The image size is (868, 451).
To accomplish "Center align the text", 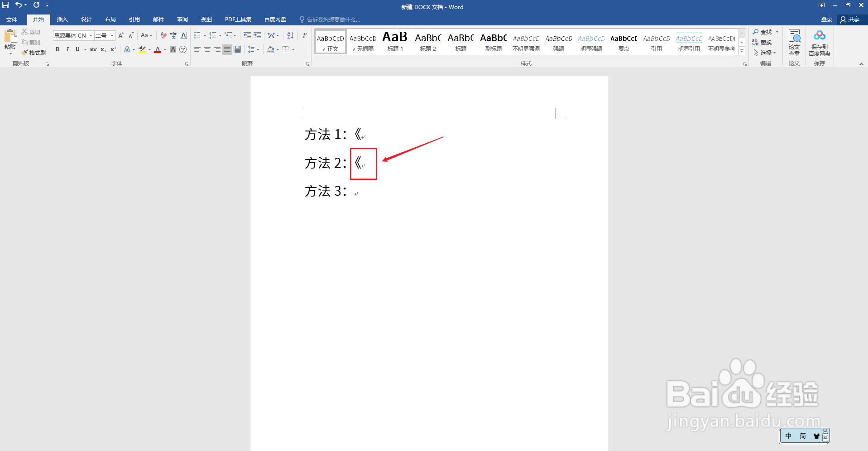I will point(207,49).
